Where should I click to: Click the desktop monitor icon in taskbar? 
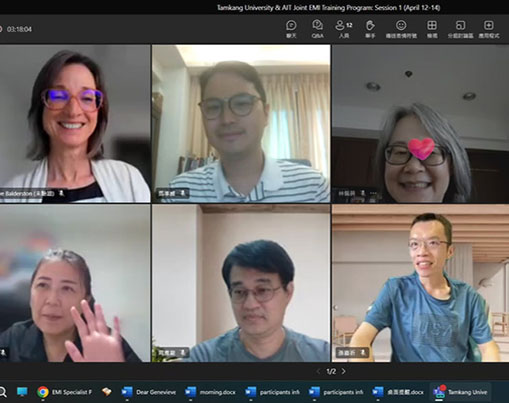tap(22, 392)
